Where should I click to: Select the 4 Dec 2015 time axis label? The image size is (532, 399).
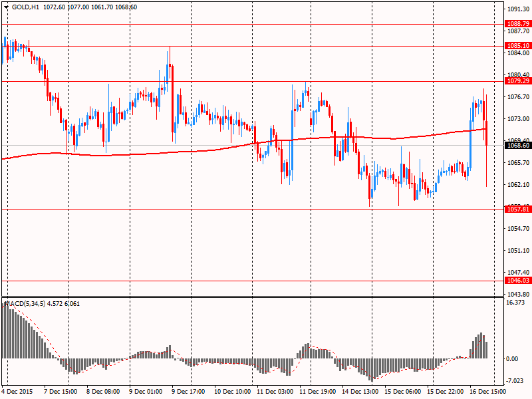pyautogui.click(x=17, y=391)
